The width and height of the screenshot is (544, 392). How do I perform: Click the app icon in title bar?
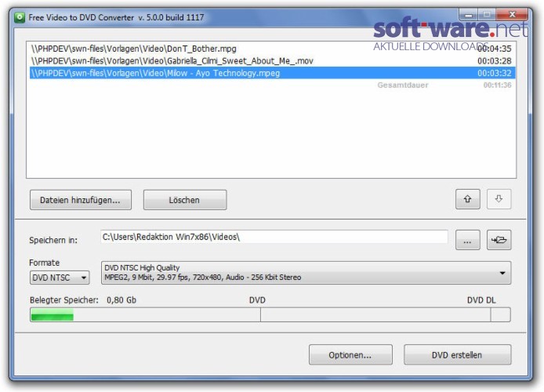pyautogui.click(x=20, y=17)
